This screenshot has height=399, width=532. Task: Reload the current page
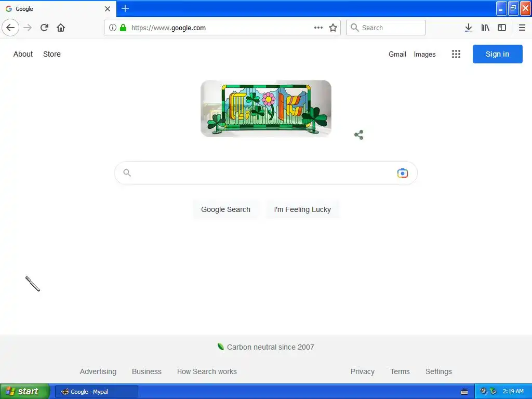pos(44,28)
